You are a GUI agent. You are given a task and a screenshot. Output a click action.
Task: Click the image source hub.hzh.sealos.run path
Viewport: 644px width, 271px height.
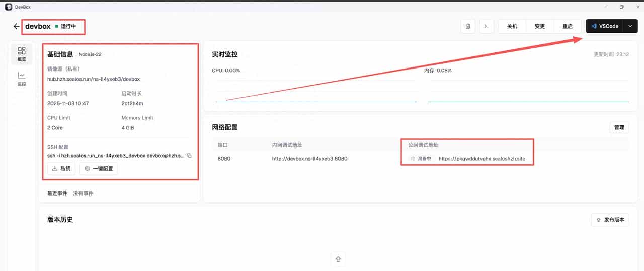pyautogui.click(x=94, y=79)
